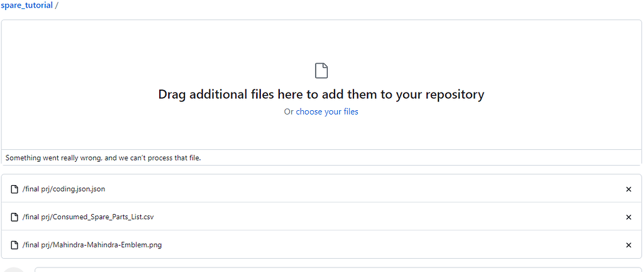644x272 pixels.
Task: Click the file icon beside coding.json.json
Action: click(x=14, y=189)
